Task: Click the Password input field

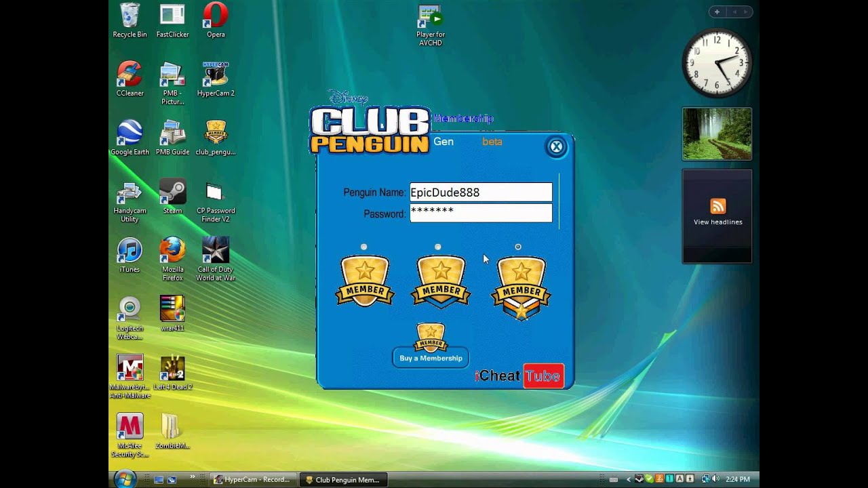Action: pyautogui.click(x=481, y=213)
